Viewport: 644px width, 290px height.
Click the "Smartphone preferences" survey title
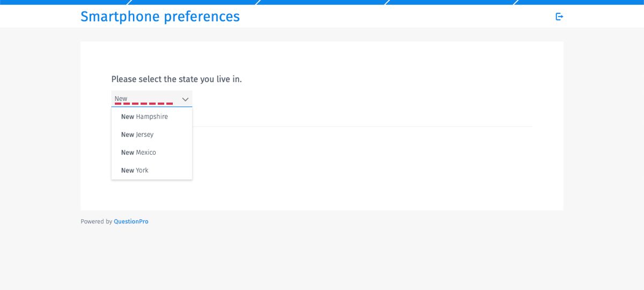tap(160, 17)
